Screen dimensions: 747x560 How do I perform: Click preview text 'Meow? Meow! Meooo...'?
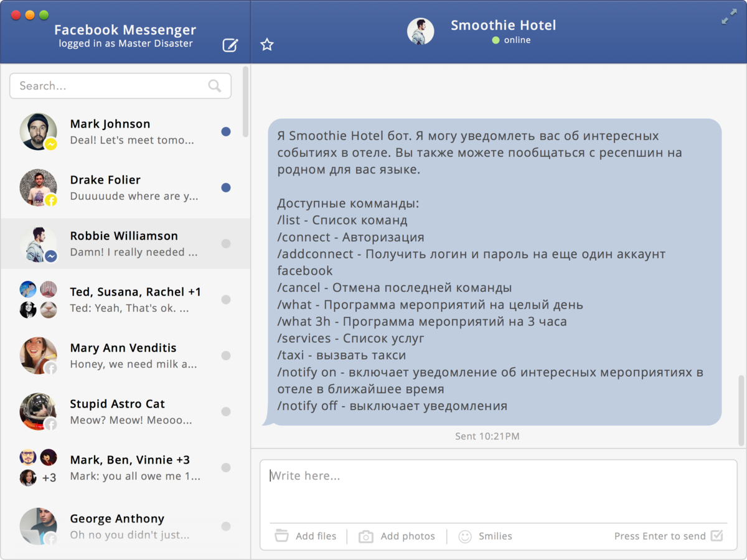point(131,420)
